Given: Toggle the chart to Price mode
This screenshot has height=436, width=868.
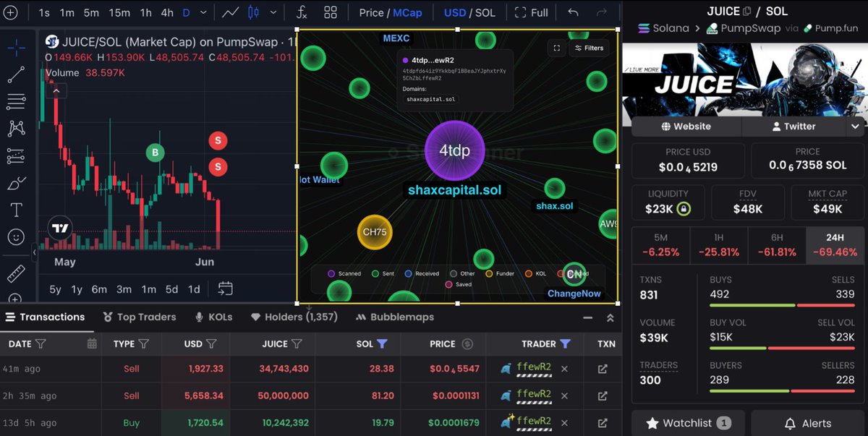Looking at the screenshot, I should [371, 12].
